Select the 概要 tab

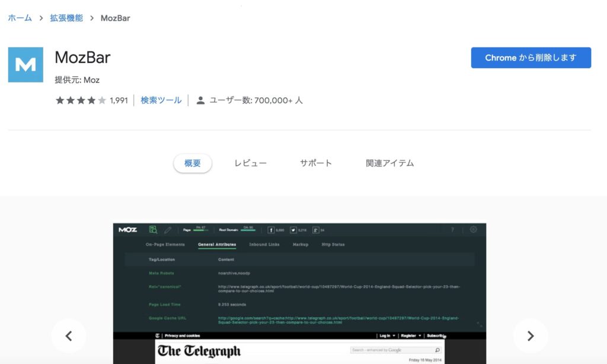[193, 164]
